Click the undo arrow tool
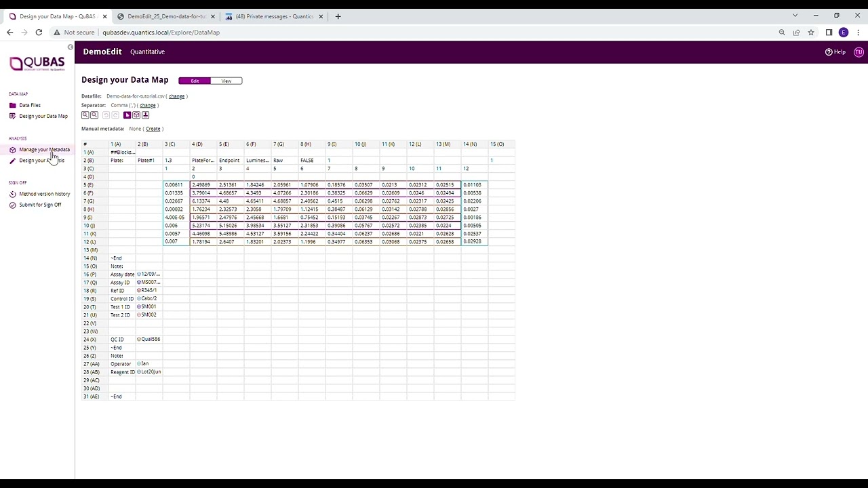The height and width of the screenshot is (488, 868). coord(106,115)
